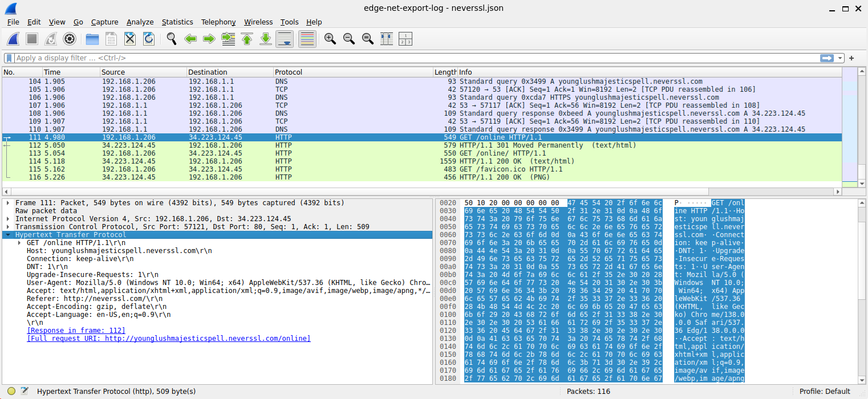
Task: Find a packet with the magnifier icon
Action: coord(172,39)
